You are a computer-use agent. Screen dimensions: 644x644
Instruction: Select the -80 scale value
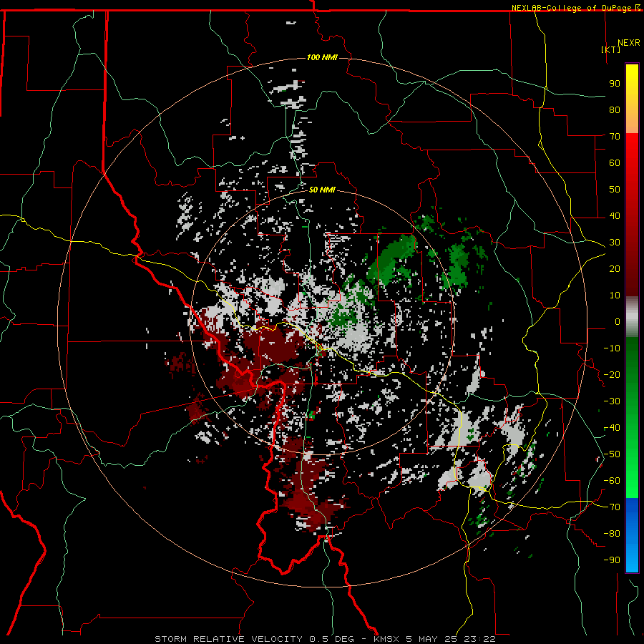tap(612, 534)
